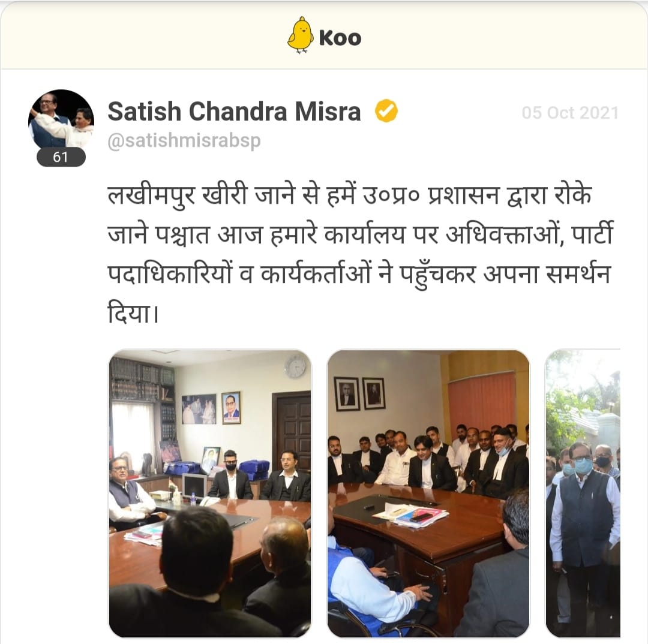This screenshot has height=644, width=648.
Task: Click the Koo yellow bird logo
Action: tap(300, 35)
